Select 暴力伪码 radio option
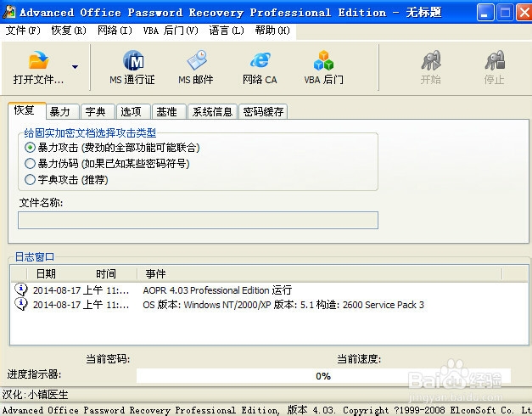 30,163
